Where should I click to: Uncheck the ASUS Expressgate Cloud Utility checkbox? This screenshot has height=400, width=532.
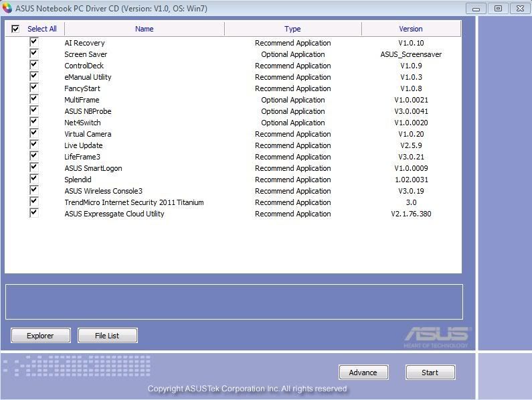pos(34,213)
